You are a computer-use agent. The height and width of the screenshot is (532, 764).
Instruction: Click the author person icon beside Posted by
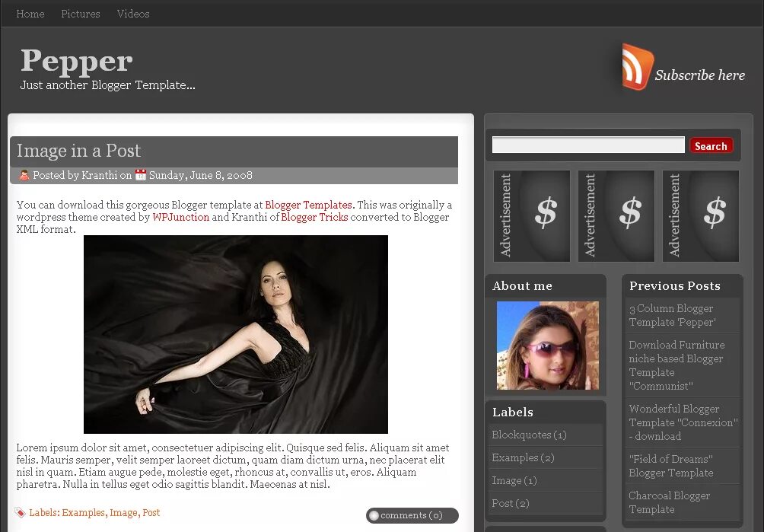coord(24,175)
